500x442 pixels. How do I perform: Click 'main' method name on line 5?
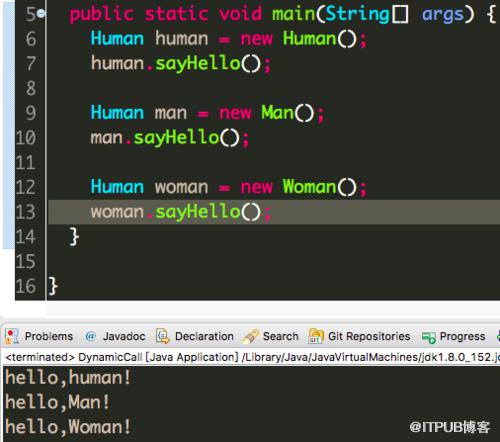pos(293,14)
